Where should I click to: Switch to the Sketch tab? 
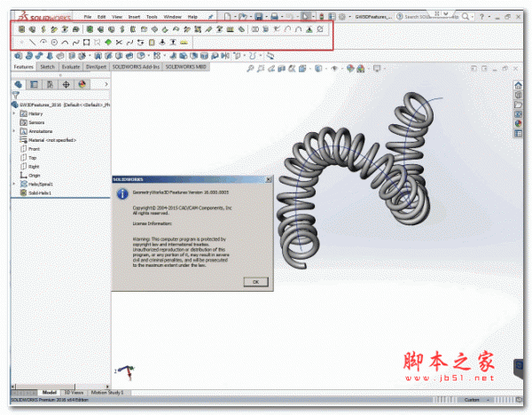click(48, 67)
